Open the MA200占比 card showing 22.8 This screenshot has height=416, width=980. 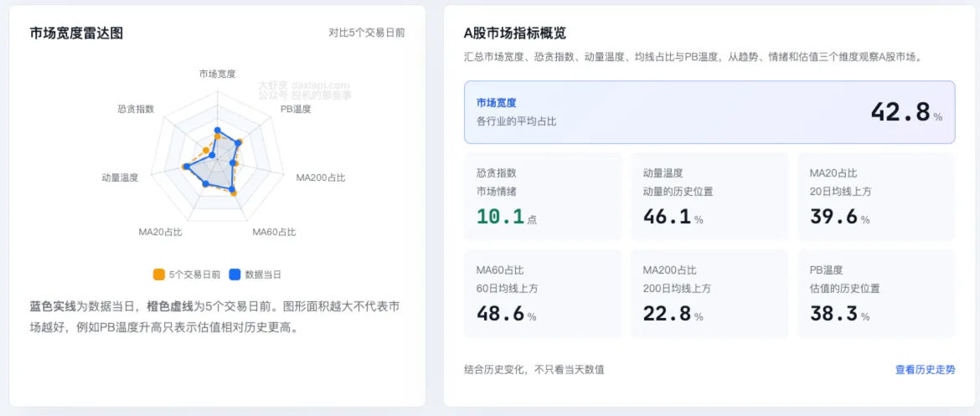click(709, 294)
